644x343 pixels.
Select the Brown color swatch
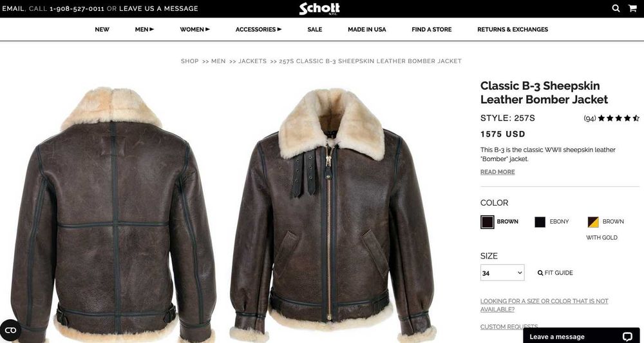coord(487,222)
